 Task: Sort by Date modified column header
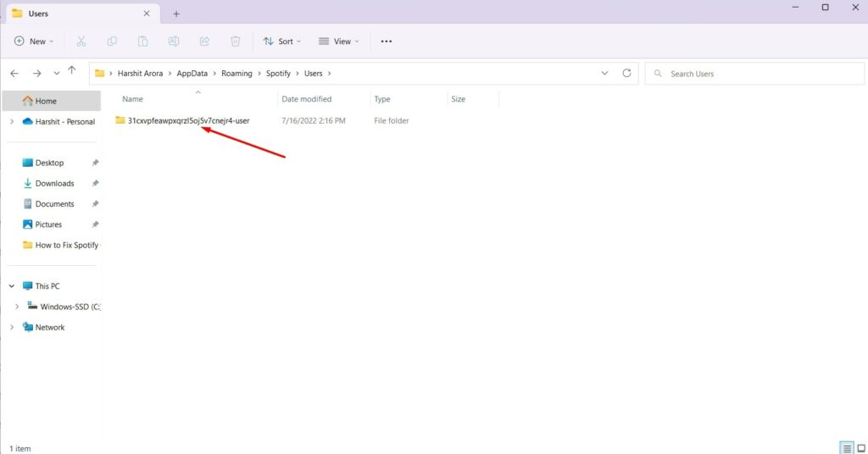(306, 99)
